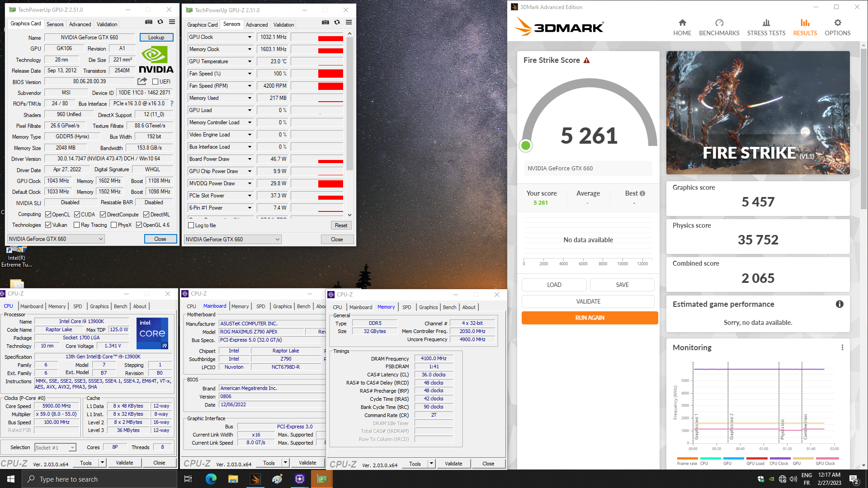868x488 pixels.
Task: Open hamburger menu in GPU-Z Sensors window
Action: [349, 22]
